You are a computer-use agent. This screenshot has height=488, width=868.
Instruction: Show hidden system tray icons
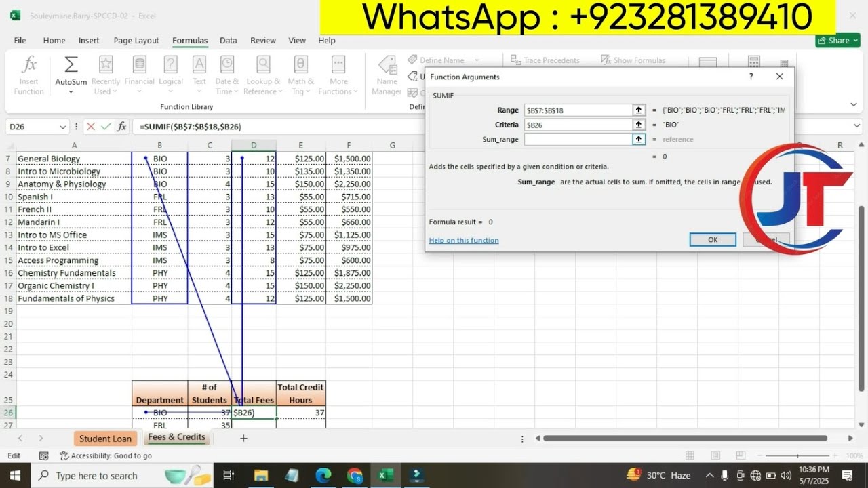[709, 475]
